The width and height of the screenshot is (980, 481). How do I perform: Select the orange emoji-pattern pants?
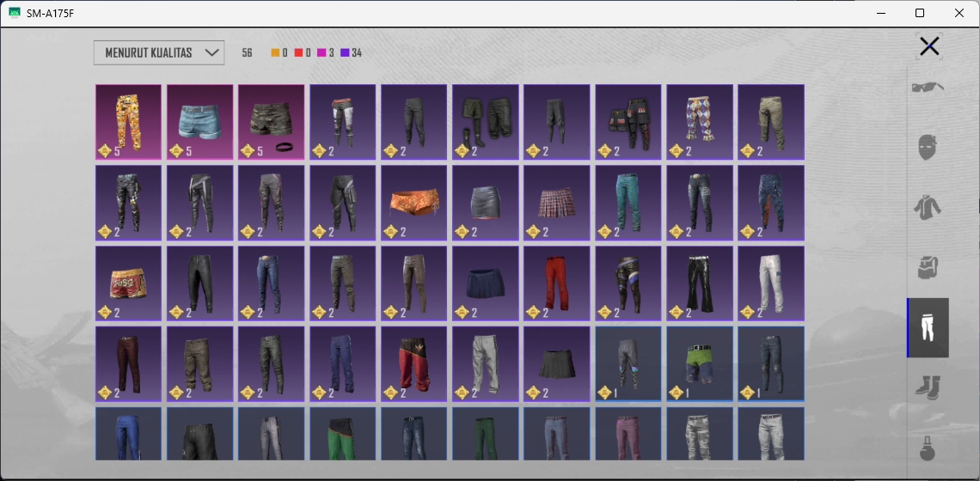coord(128,123)
